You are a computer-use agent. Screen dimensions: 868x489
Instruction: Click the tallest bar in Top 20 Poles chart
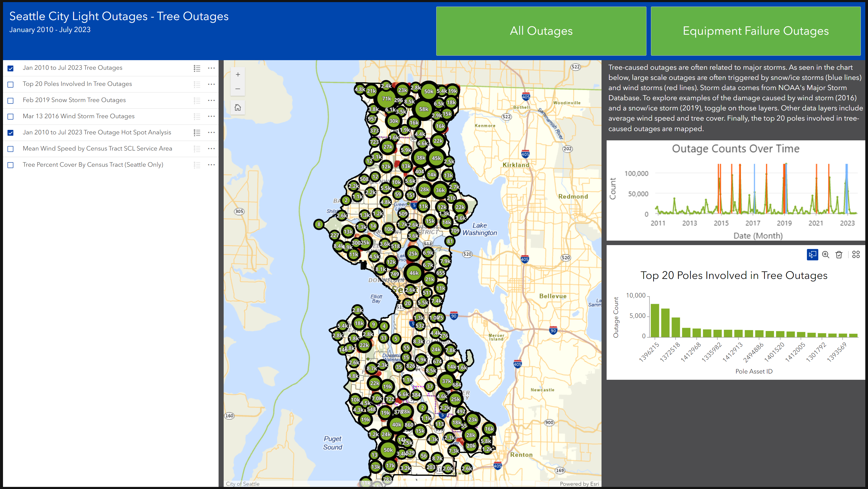pos(655,320)
